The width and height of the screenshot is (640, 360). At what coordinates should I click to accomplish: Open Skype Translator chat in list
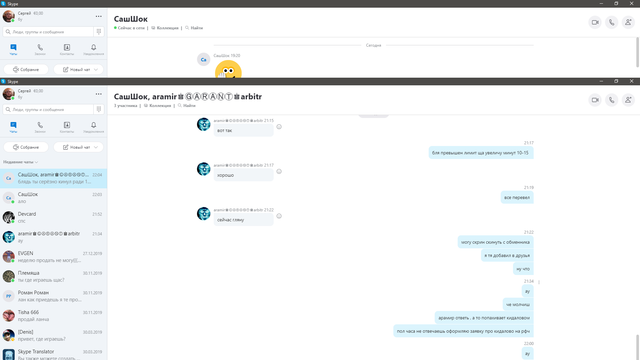(53, 353)
